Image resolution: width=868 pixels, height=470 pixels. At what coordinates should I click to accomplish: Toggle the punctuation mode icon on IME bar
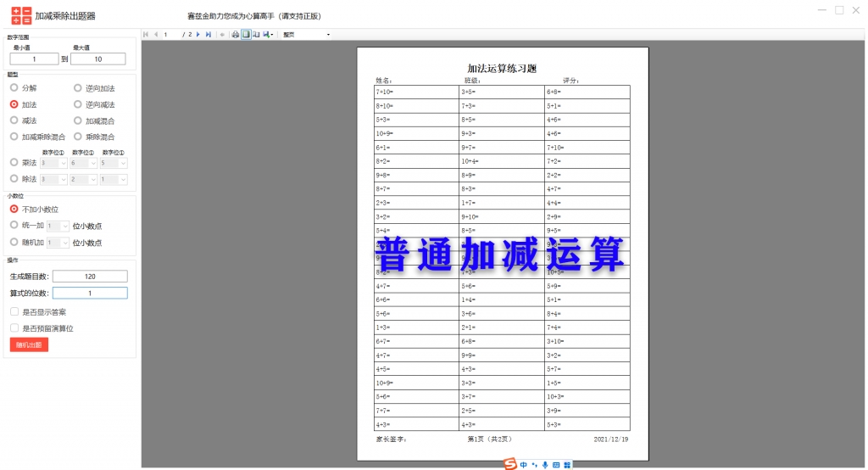534,465
